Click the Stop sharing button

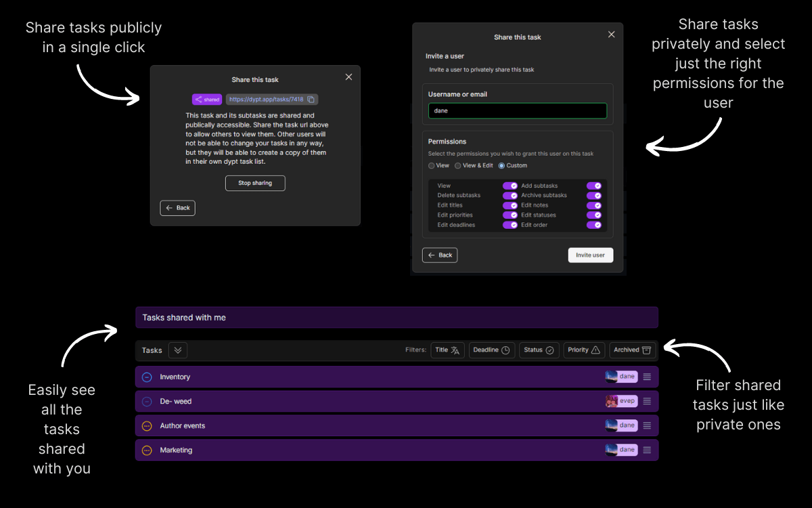tap(255, 183)
